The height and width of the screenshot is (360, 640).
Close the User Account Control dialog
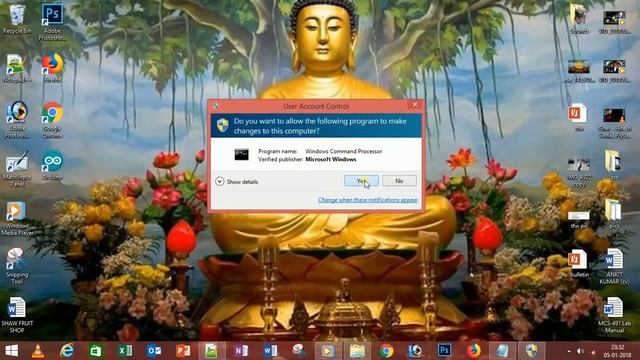point(415,105)
